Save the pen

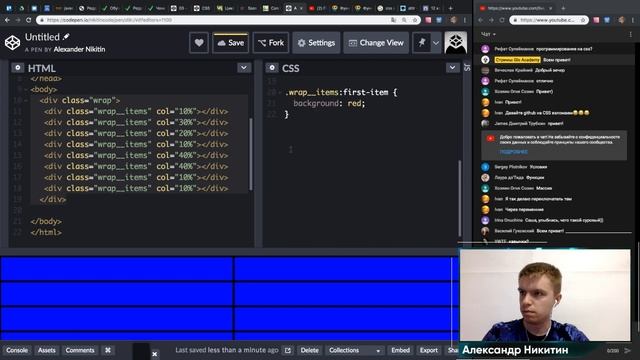(x=231, y=42)
